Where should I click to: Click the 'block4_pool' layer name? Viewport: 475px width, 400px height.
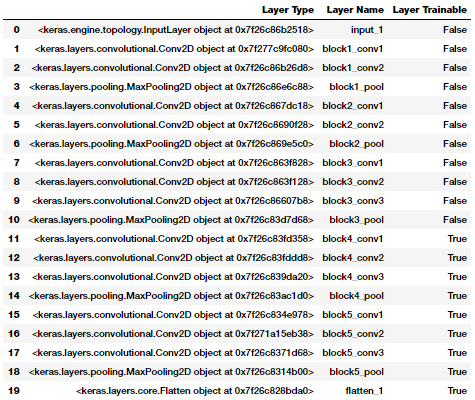tap(356, 296)
